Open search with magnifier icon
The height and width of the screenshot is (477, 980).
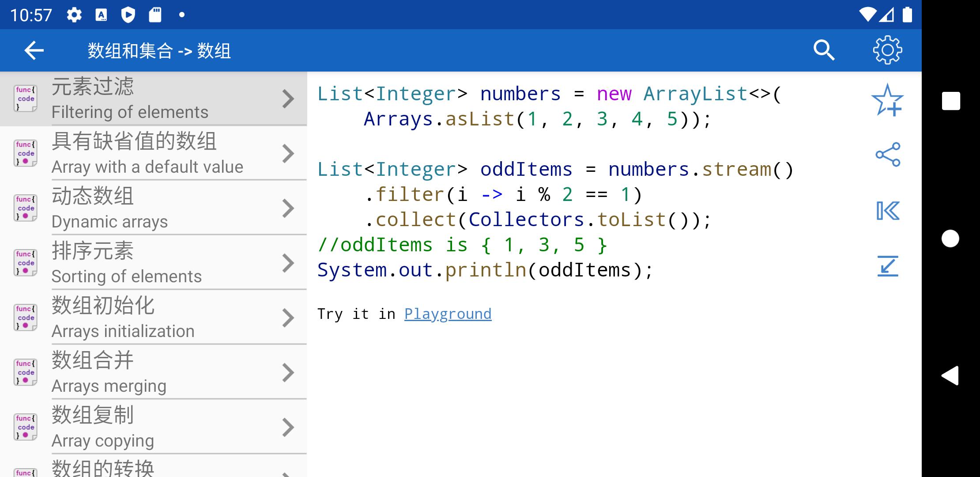[824, 50]
